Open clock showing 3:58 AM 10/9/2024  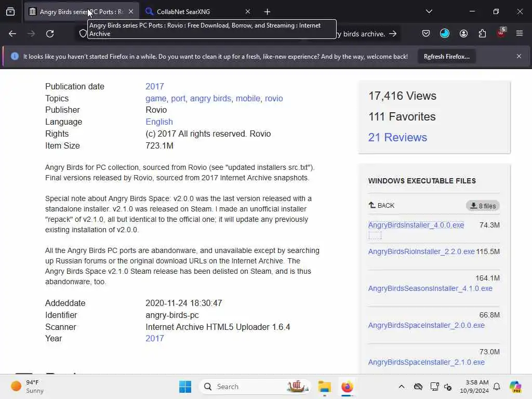[474, 387]
